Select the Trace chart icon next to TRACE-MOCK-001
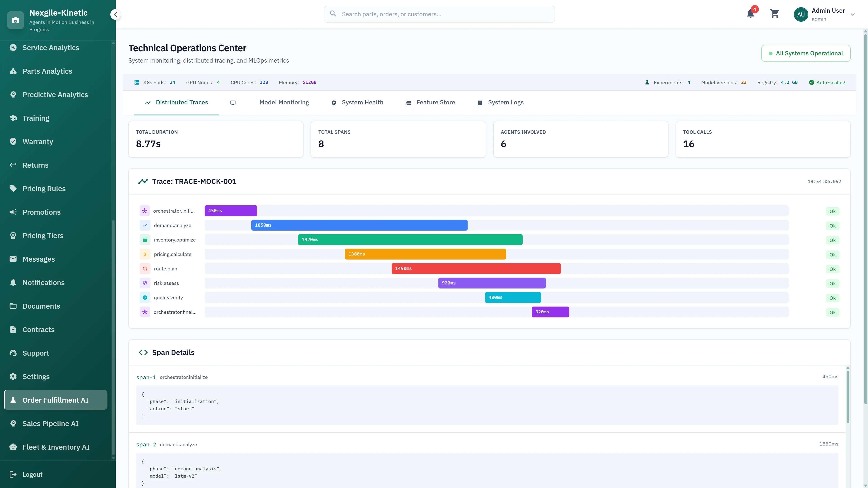This screenshot has height=488, width=868. tap(143, 181)
